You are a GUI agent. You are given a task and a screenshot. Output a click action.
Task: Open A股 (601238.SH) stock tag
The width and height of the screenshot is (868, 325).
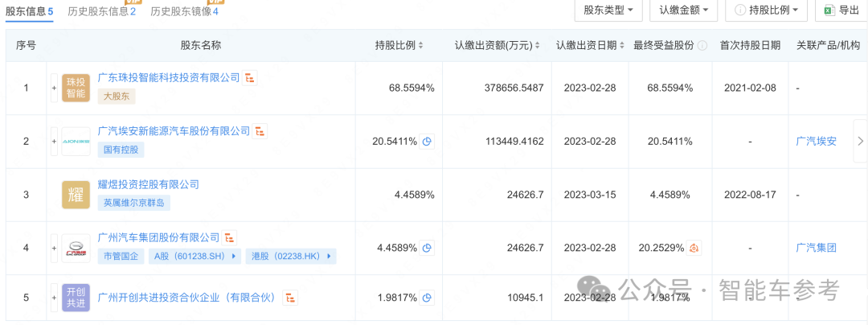[194, 257]
